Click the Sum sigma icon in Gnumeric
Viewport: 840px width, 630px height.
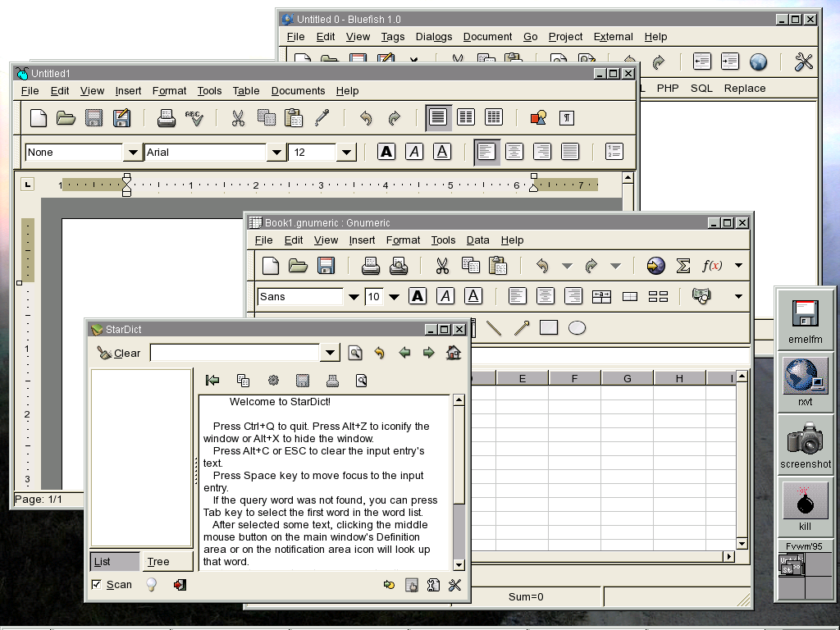683,265
